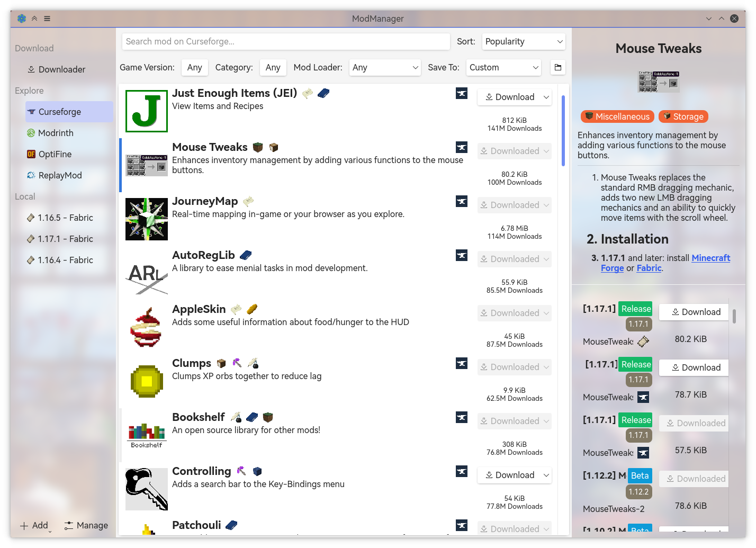Click the Miscellaneous category tag

(x=617, y=116)
